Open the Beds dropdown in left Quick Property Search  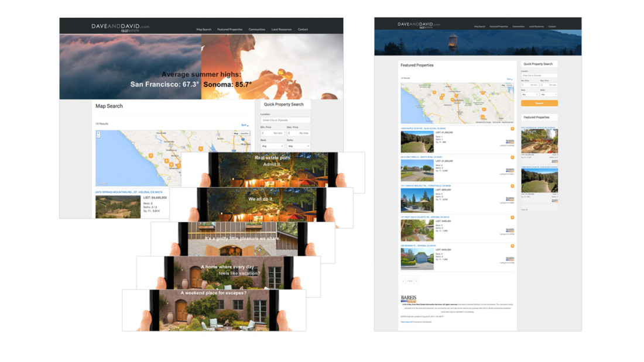[272, 146]
